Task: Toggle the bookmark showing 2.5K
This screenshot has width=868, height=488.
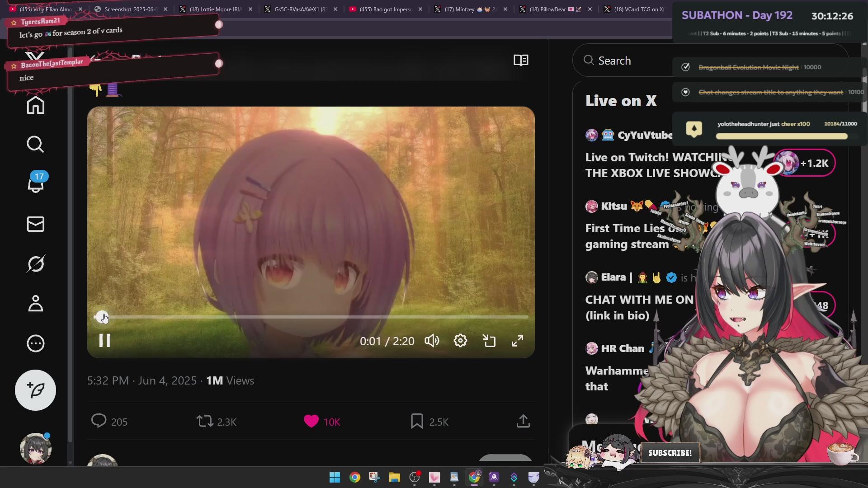Action: [429, 421]
